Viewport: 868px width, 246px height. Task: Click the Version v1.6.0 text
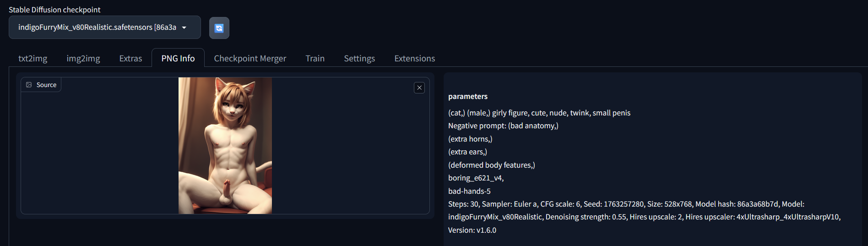472,230
